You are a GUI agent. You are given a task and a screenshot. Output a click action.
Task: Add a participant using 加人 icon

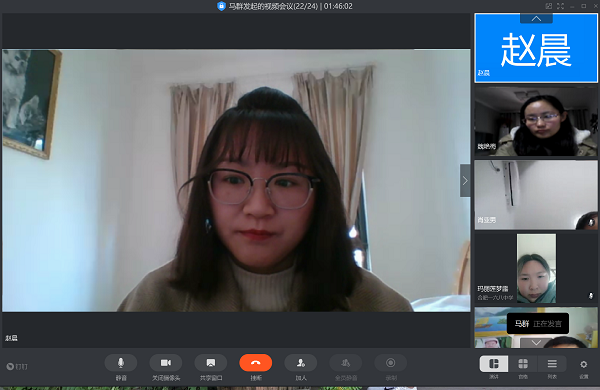click(301, 363)
